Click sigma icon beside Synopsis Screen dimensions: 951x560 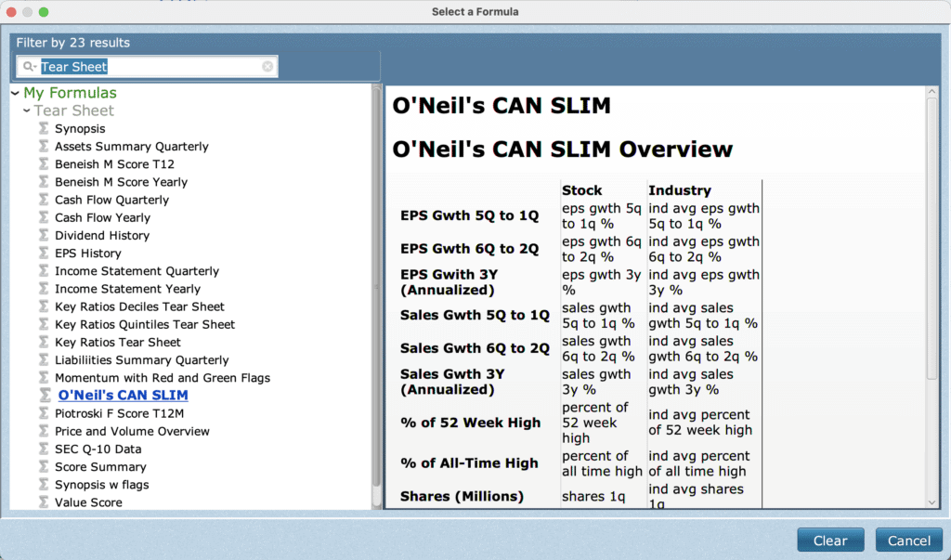pyautogui.click(x=44, y=128)
